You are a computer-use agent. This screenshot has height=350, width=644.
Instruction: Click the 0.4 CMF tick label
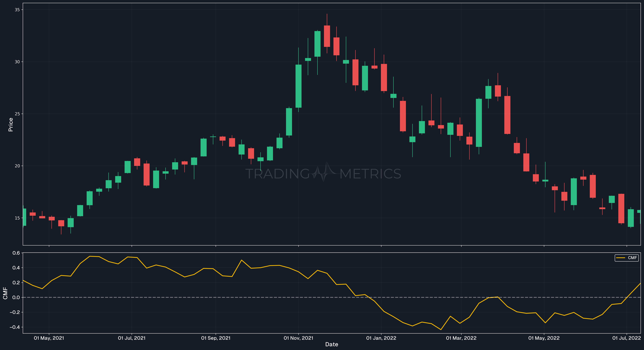(16, 268)
